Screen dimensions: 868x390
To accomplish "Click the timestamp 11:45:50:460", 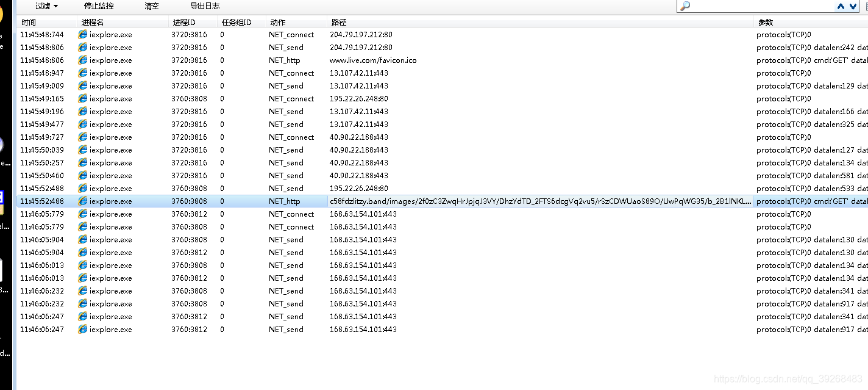I will point(41,176).
